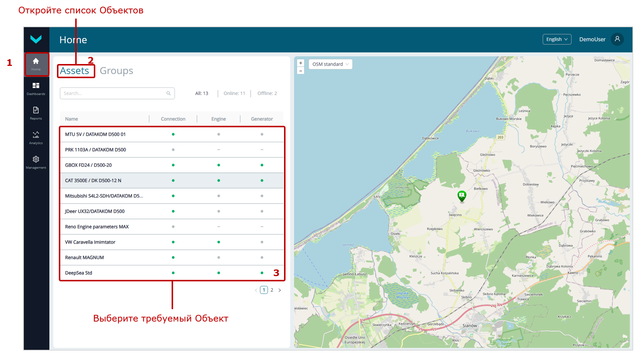Click the asset Search input field
This screenshot has height=361, width=644.
coord(114,93)
